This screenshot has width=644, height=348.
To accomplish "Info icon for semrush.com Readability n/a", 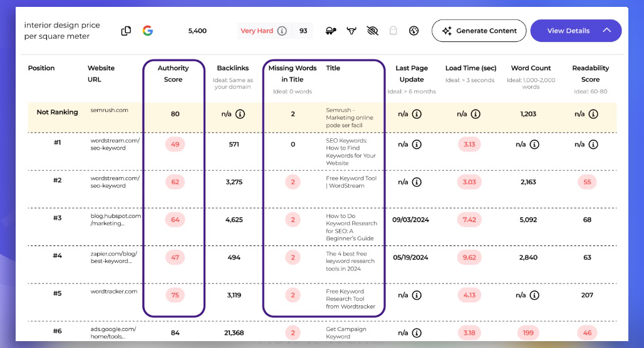I will (593, 114).
